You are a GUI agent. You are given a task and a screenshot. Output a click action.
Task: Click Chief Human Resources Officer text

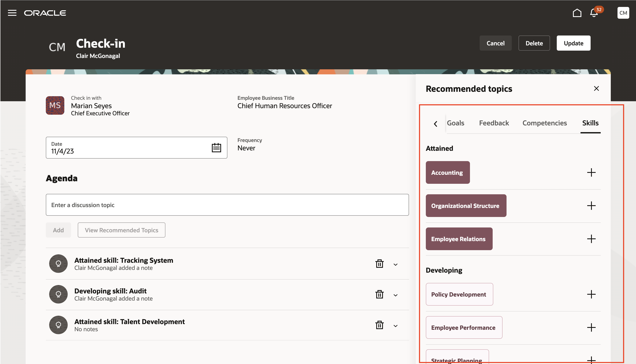coord(285,106)
